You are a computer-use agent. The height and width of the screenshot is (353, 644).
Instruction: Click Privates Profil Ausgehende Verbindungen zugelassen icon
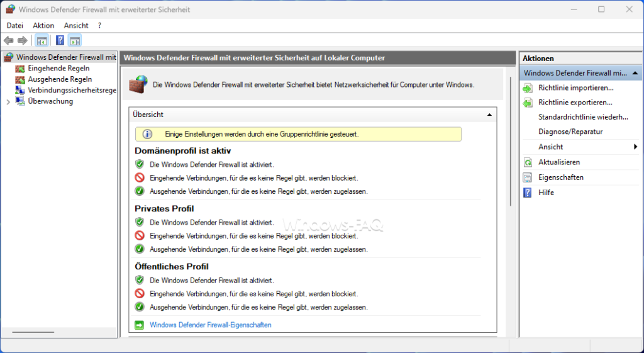(x=140, y=249)
